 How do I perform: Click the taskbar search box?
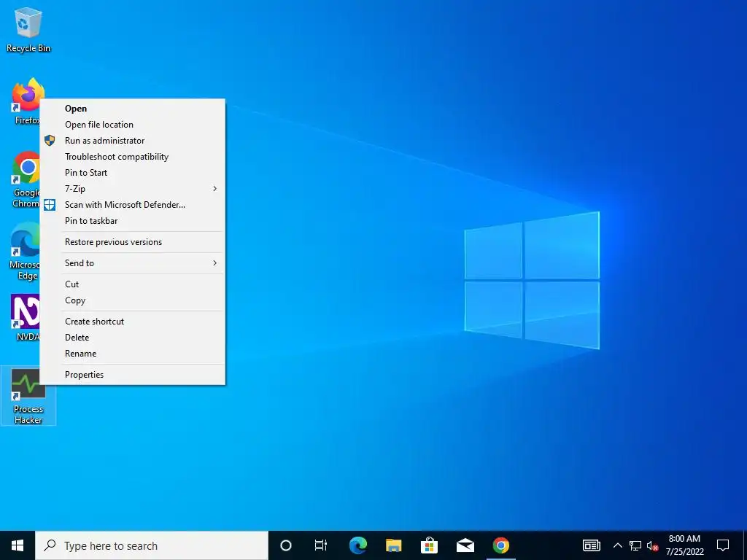[x=152, y=545]
